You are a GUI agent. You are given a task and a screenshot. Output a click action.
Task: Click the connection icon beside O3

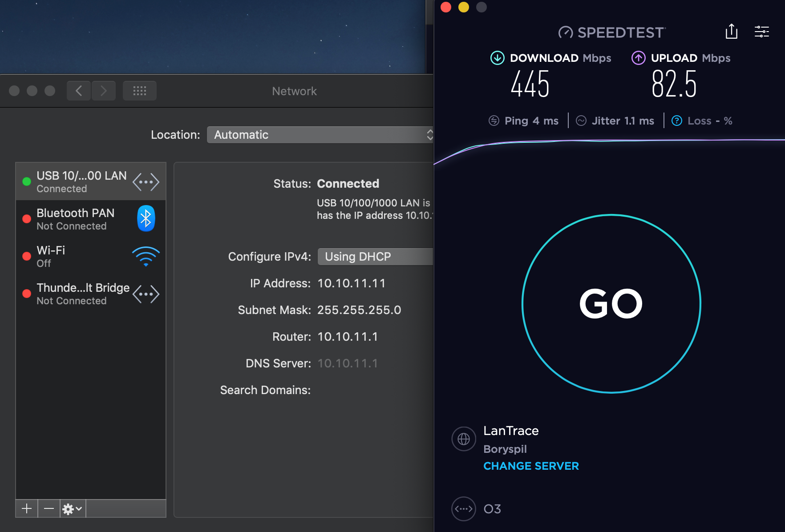(464, 508)
